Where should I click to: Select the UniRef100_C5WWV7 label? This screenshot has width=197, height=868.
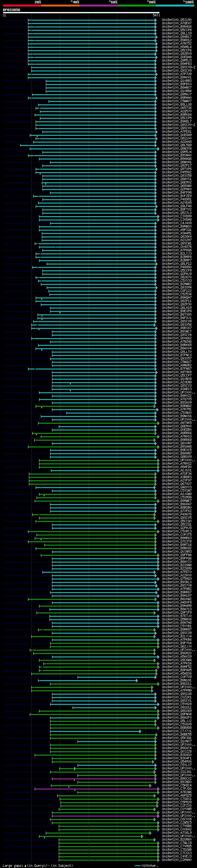click(176, 101)
